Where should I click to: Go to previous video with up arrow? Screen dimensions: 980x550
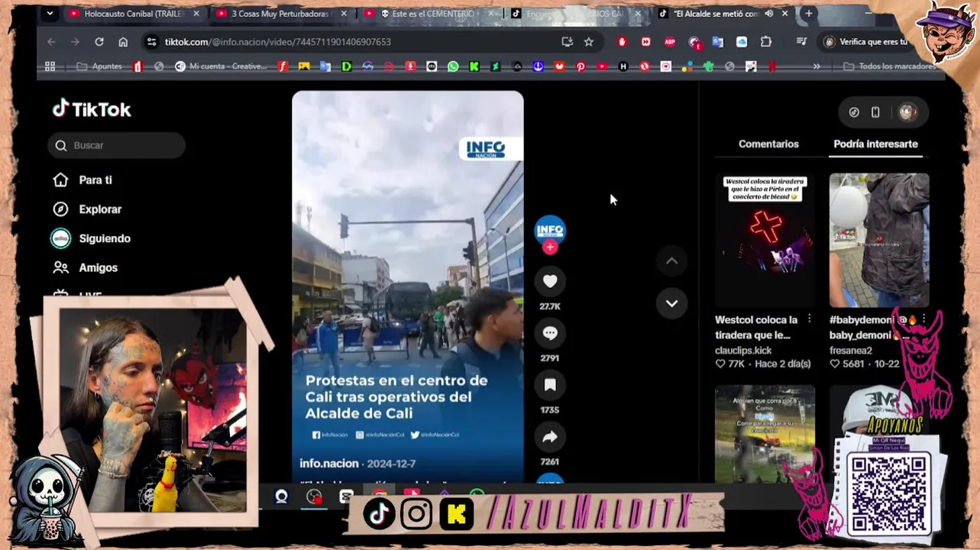click(x=671, y=261)
